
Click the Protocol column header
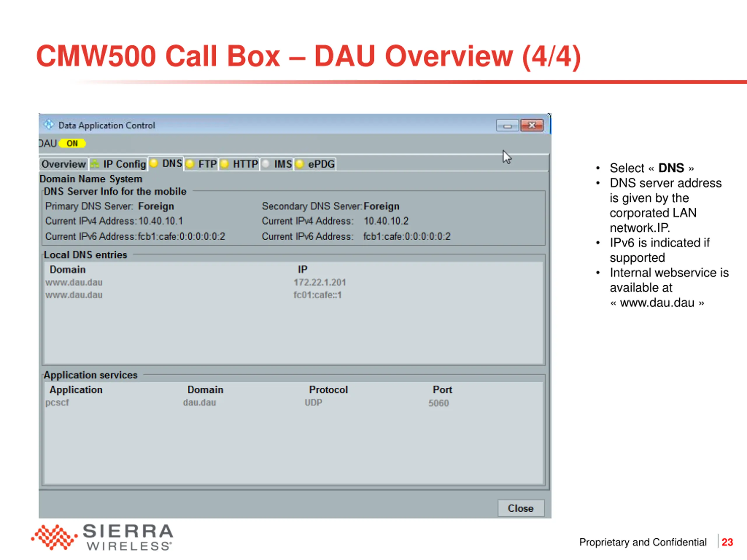point(328,390)
